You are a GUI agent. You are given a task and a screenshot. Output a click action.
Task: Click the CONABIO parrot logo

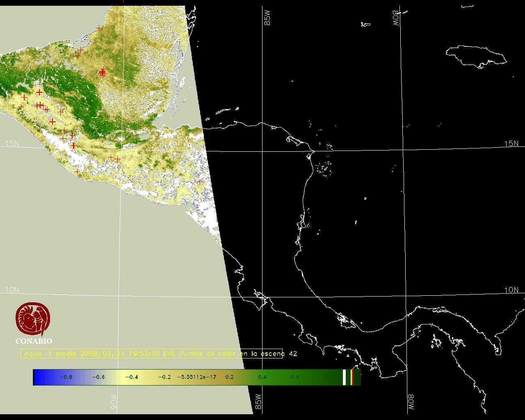tap(34, 319)
